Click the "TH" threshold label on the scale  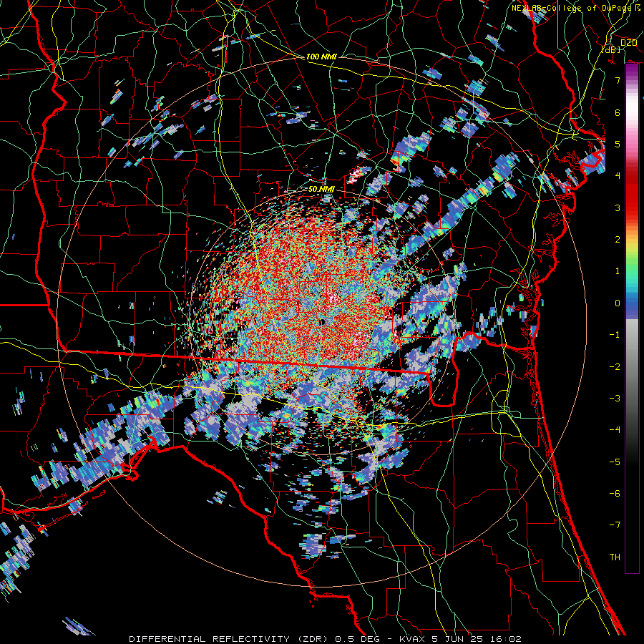[x=615, y=557]
